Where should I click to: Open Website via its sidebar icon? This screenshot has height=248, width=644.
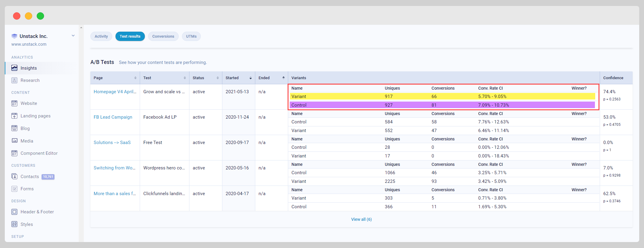point(14,103)
